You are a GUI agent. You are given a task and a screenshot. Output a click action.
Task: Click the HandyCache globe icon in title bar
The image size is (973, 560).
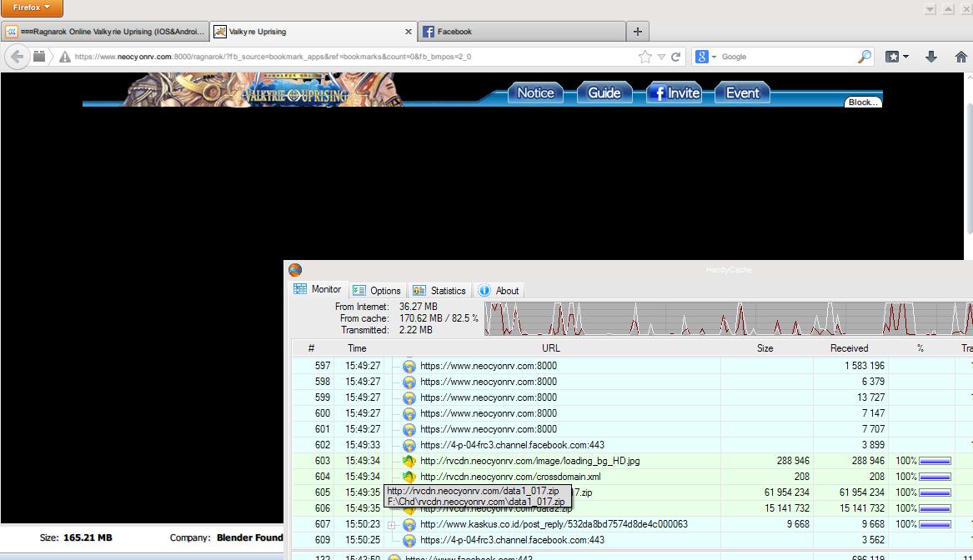295,270
